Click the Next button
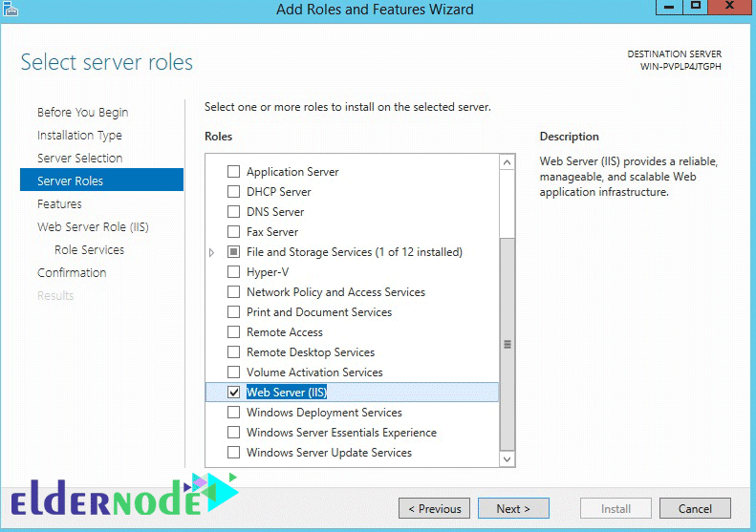756x532 pixels. point(513,508)
